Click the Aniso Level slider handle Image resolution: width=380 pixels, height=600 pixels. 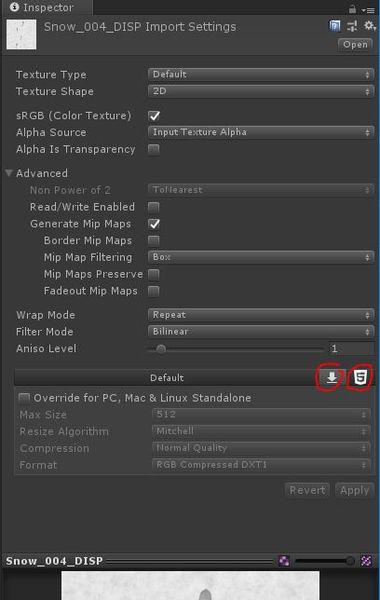pyautogui.click(x=161, y=349)
